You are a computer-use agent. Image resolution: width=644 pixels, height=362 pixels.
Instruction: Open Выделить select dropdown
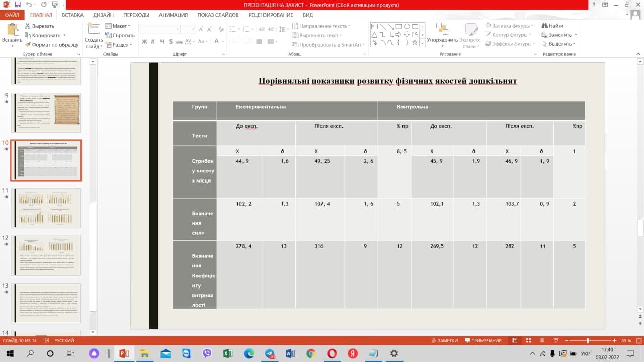pos(558,44)
